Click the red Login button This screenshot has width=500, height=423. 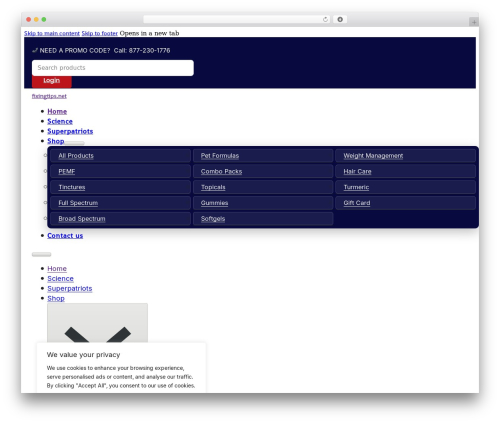52,81
